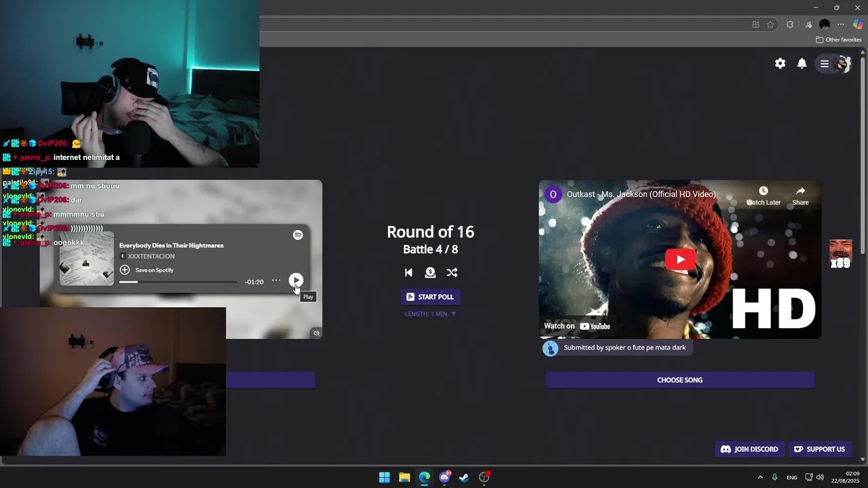
Task: Open OBS Studio from the taskbar
Action: [484, 477]
